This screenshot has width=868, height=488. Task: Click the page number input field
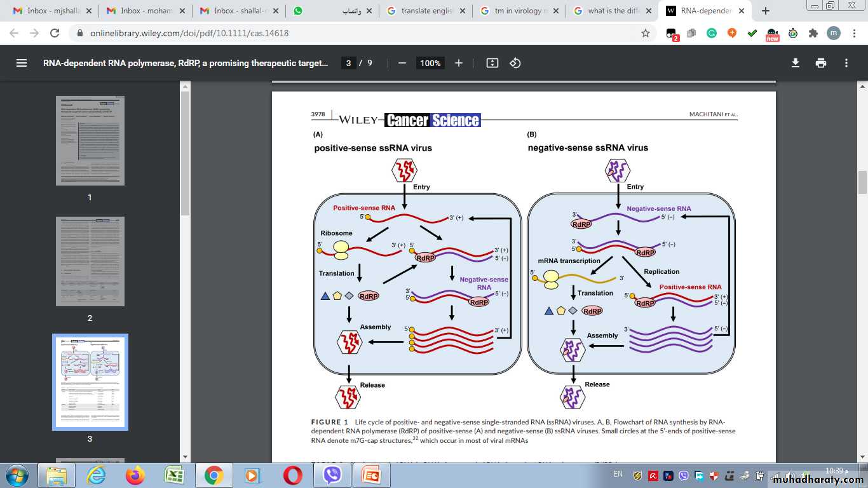348,63
